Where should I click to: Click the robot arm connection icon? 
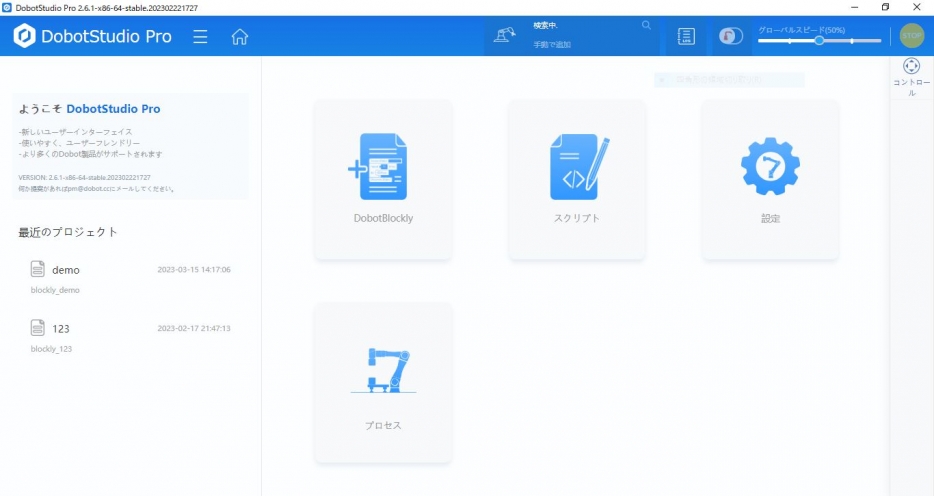coord(504,36)
